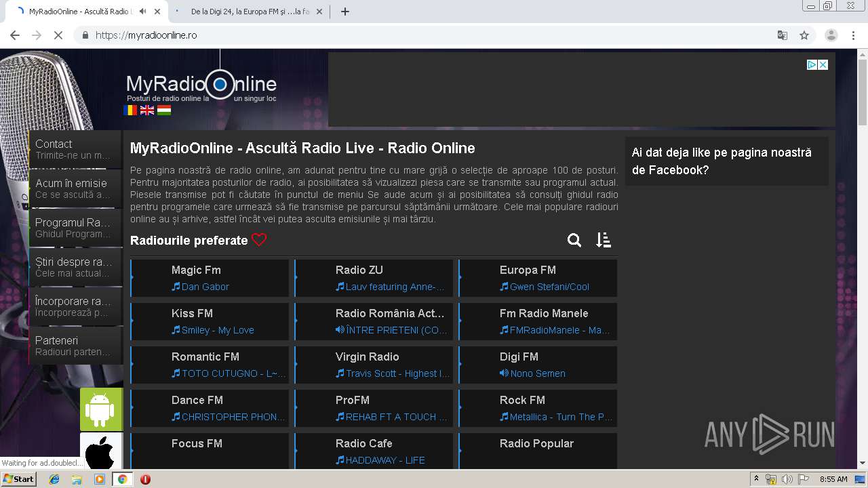Mute tab via speaker icon on MyRadioOnline tab
The image size is (868, 488).
click(142, 12)
